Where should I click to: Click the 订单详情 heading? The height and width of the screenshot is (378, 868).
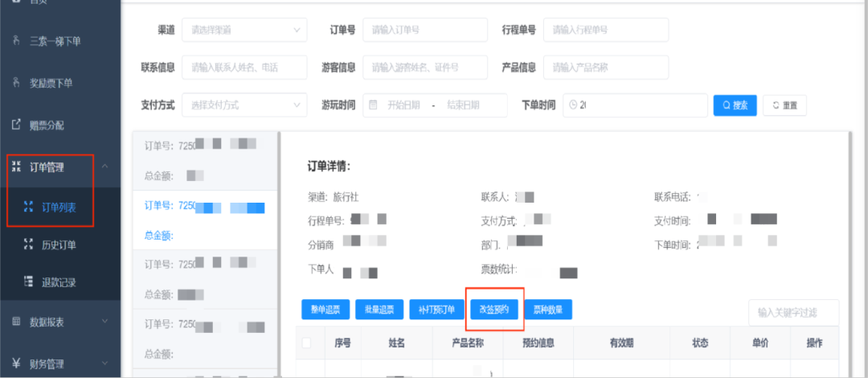(330, 166)
